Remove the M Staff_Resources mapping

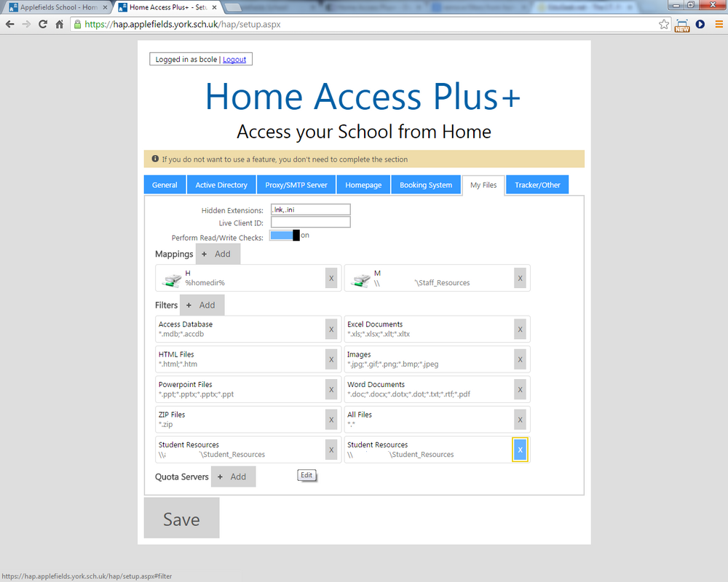click(x=520, y=278)
